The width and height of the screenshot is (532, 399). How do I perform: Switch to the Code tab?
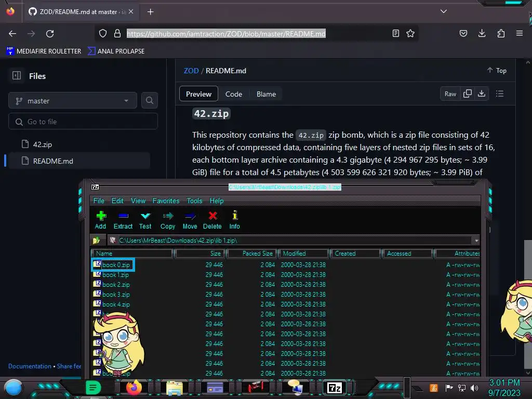(x=234, y=94)
